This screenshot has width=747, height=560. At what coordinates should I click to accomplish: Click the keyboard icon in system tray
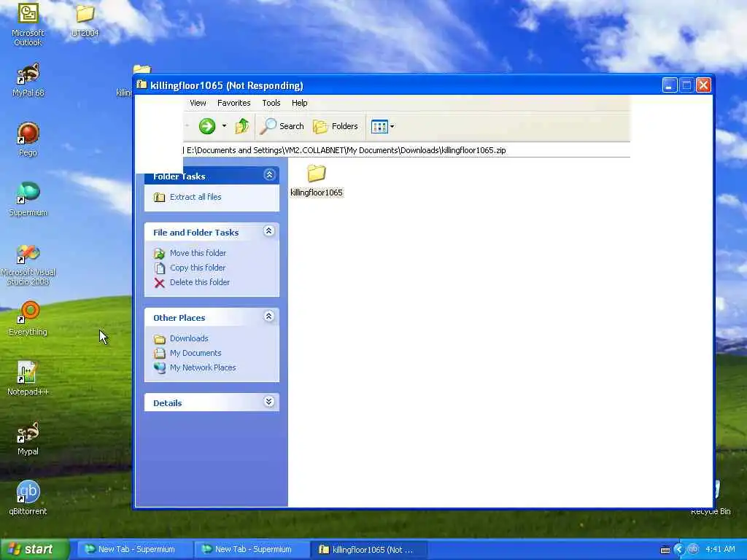click(x=665, y=550)
